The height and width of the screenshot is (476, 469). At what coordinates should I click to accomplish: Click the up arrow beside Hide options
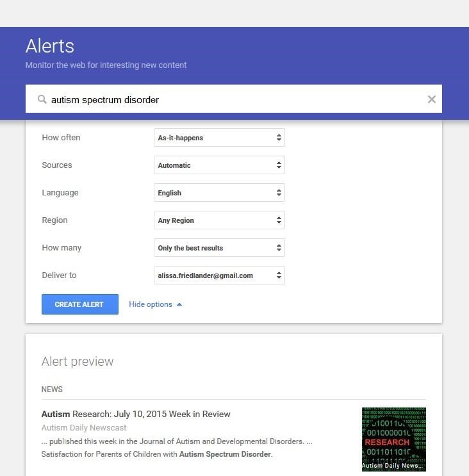click(179, 305)
